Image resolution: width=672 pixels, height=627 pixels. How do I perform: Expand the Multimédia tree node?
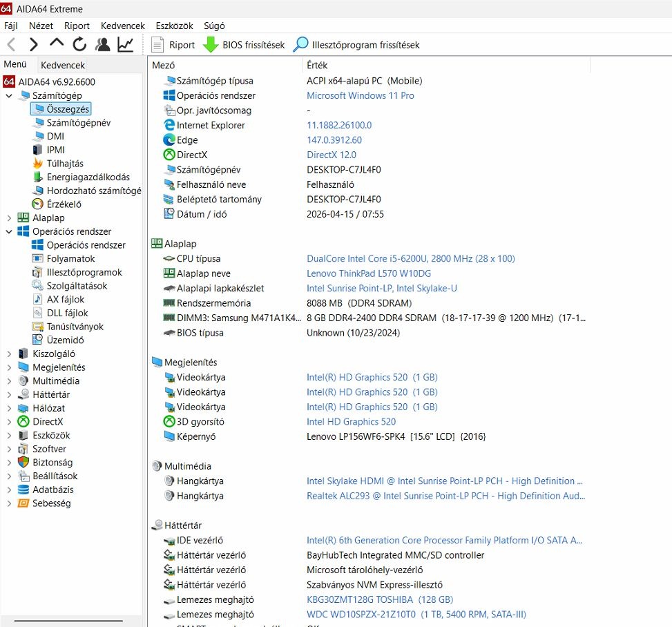pyautogui.click(x=9, y=381)
